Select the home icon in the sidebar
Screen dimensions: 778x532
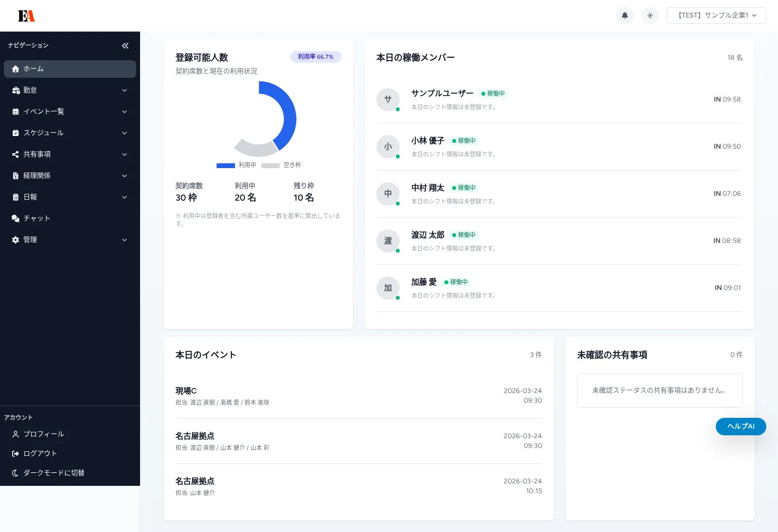pyautogui.click(x=16, y=69)
